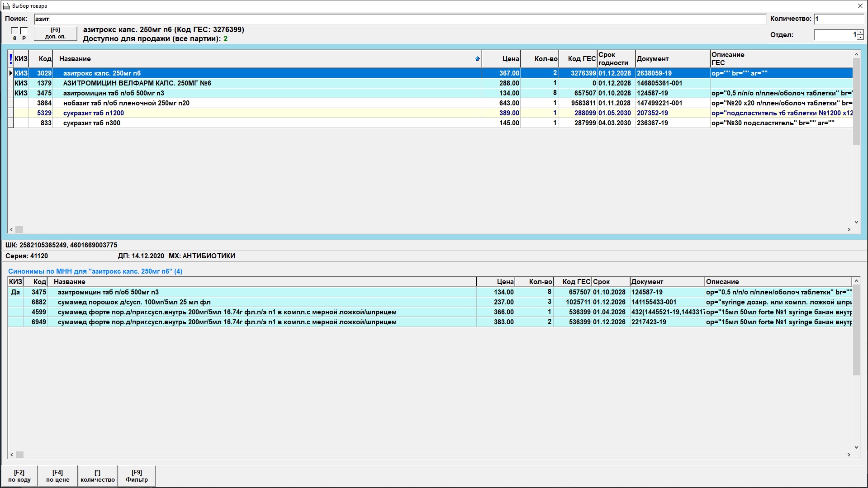Open the F6 доп. оп. button
Viewport: 868px width, 488px height.
coord(55,33)
